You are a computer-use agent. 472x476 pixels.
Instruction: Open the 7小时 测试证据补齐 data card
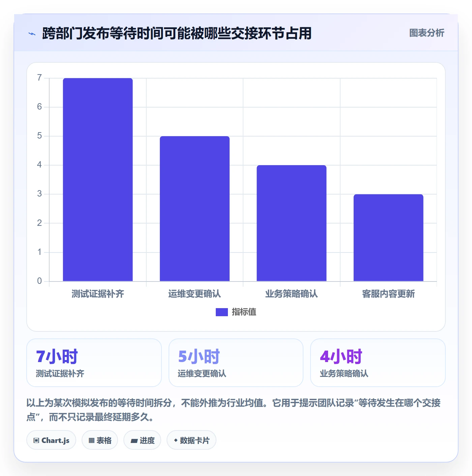(94, 363)
